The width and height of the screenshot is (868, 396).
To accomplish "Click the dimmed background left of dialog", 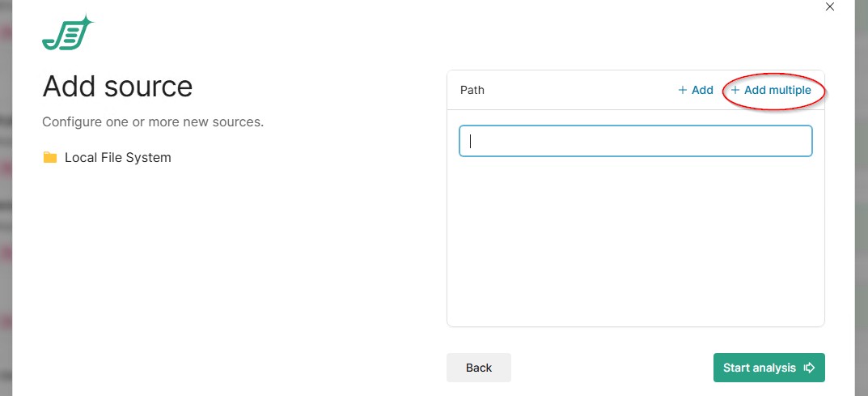I will (x=5, y=202).
